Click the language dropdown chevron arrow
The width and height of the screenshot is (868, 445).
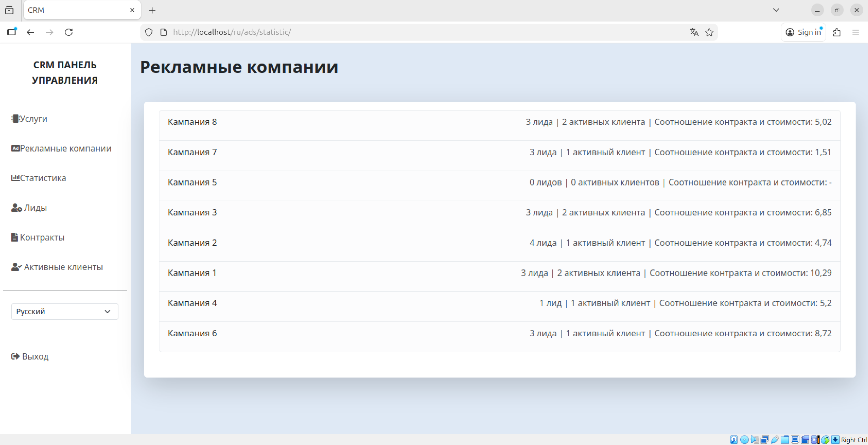coord(107,311)
